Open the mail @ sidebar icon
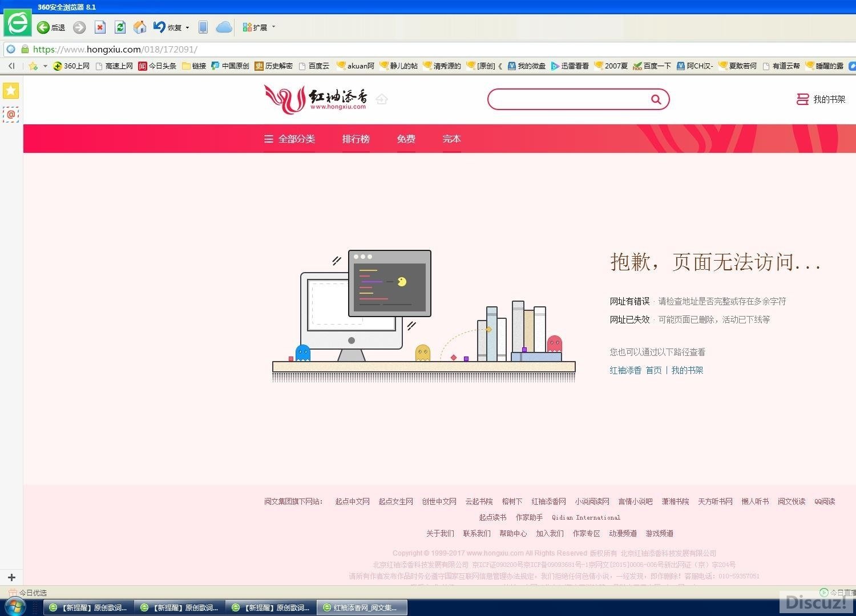The height and width of the screenshot is (616, 856). click(x=11, y=115)
